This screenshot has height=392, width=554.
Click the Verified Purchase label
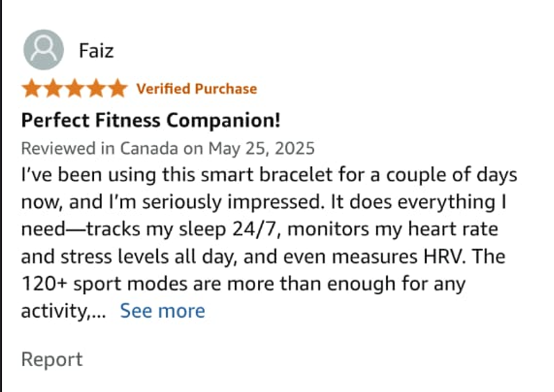[x=197, y=89]
